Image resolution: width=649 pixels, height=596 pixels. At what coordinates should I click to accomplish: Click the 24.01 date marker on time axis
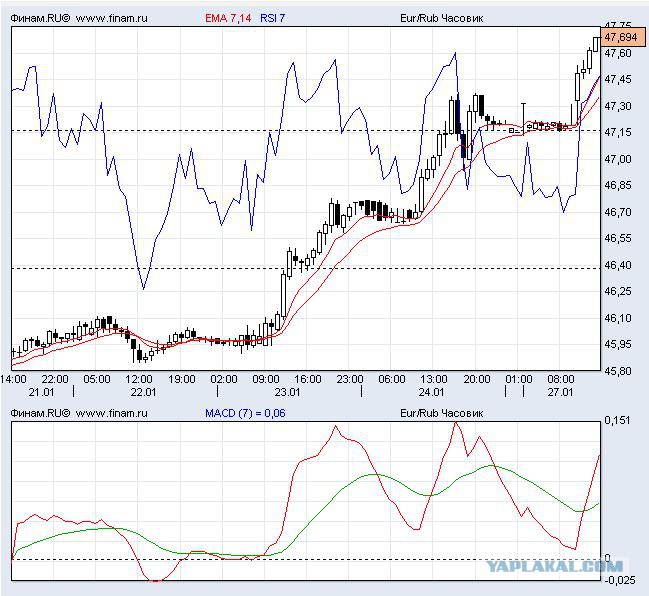tap(431, 392)
